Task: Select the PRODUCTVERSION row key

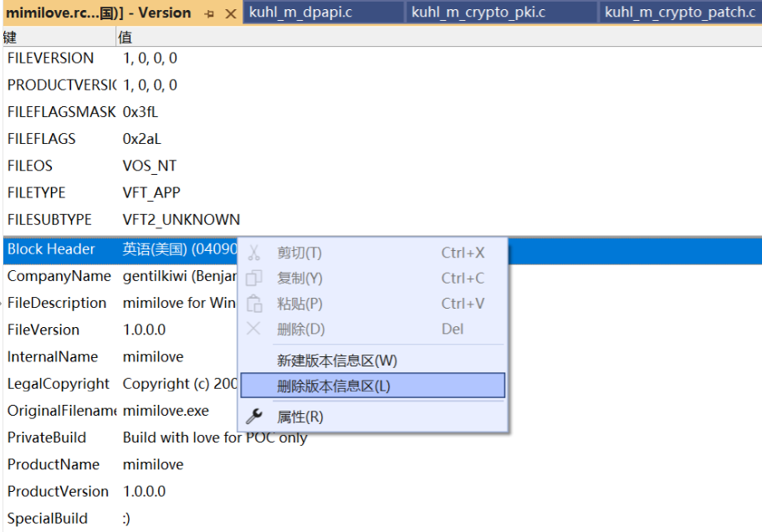Action: [62, 85]
